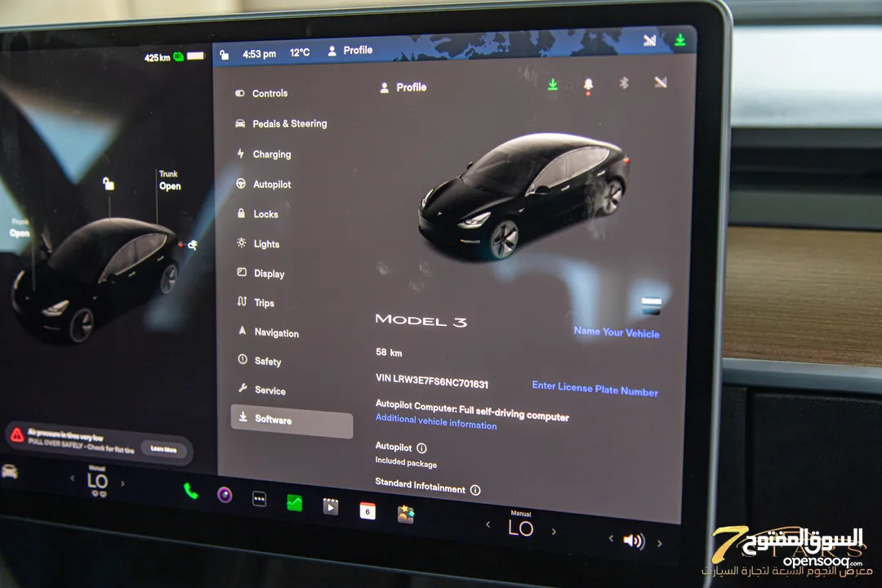Open the green energy graph app

(x=294, y=502)
